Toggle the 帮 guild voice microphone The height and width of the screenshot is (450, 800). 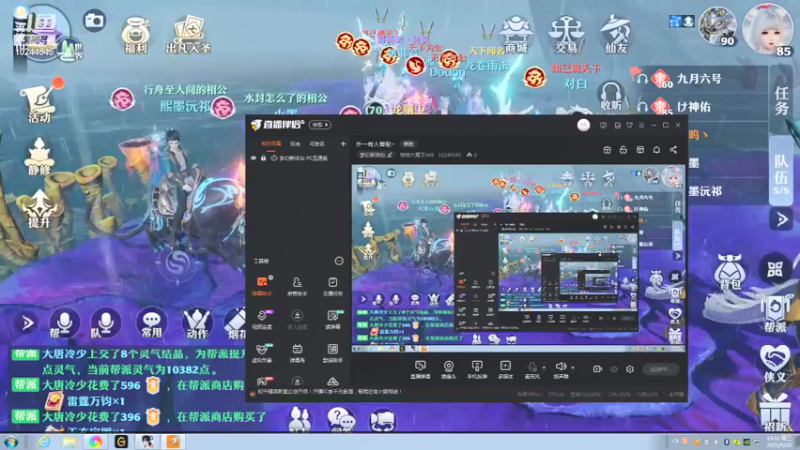64,323
